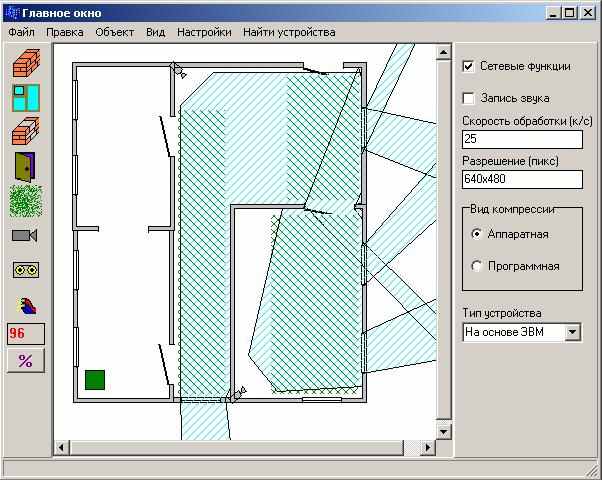The height and width of the screenshot is (480, 602).
Task: Uncheck the Сетевые функции checkbox
Action: 468,66
